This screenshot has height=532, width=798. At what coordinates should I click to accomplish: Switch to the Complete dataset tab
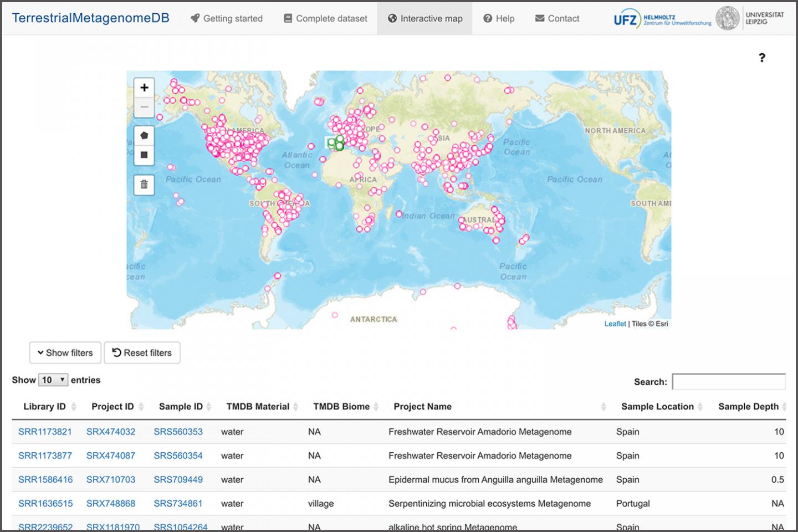point(325,18)
